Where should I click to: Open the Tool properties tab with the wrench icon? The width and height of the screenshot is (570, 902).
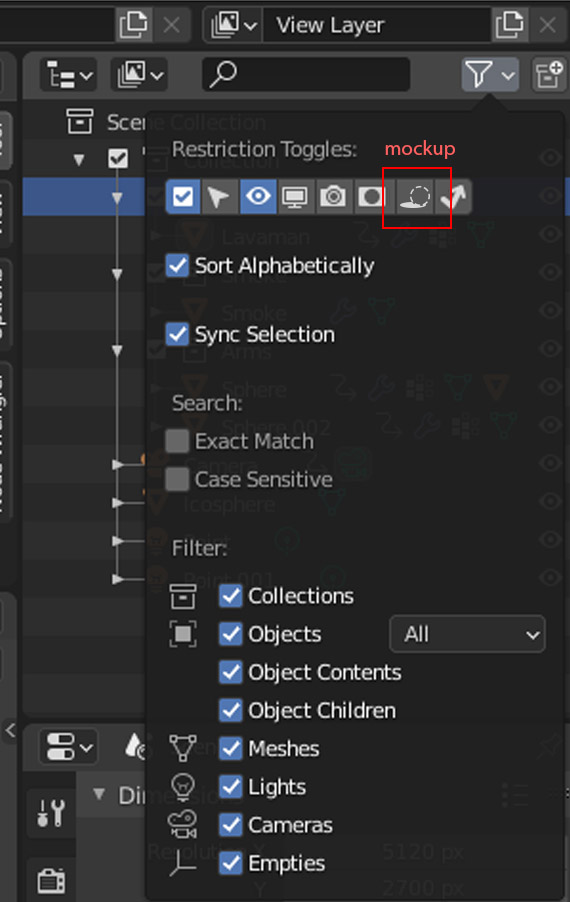pyautogui.click(x=51, y=813)
